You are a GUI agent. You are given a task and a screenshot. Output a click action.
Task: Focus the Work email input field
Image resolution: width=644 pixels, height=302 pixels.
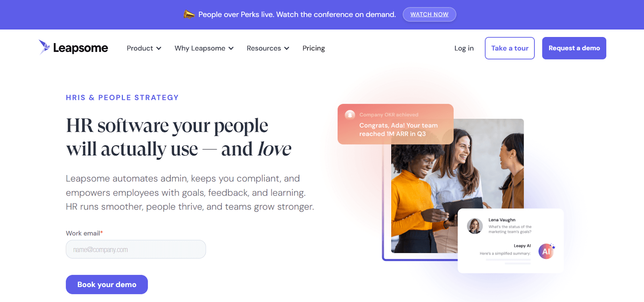coord(136,249)
